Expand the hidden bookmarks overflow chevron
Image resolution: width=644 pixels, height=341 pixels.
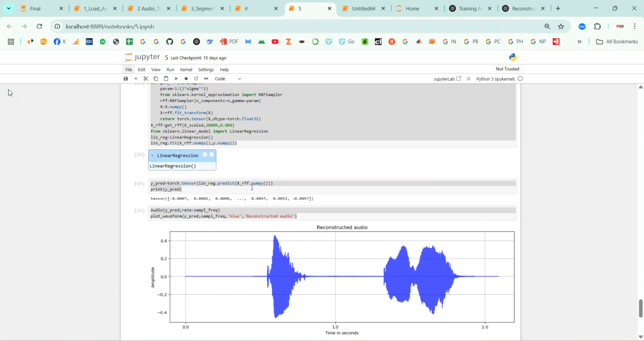[x=579, y=42]
